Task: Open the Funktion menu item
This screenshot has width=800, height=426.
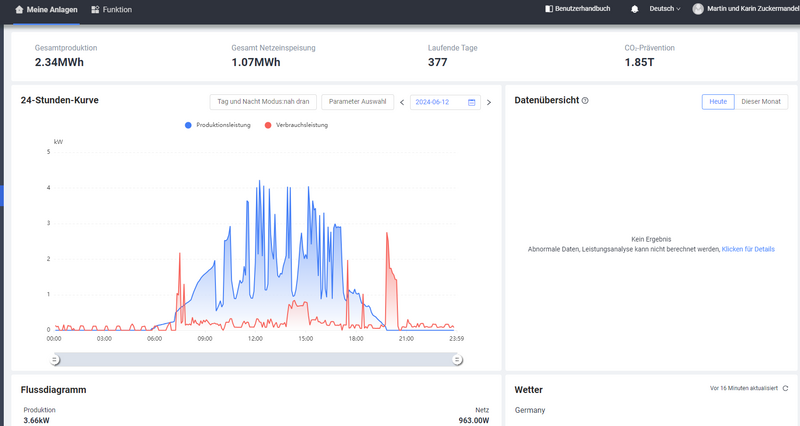Action: (x=111, y=9)
